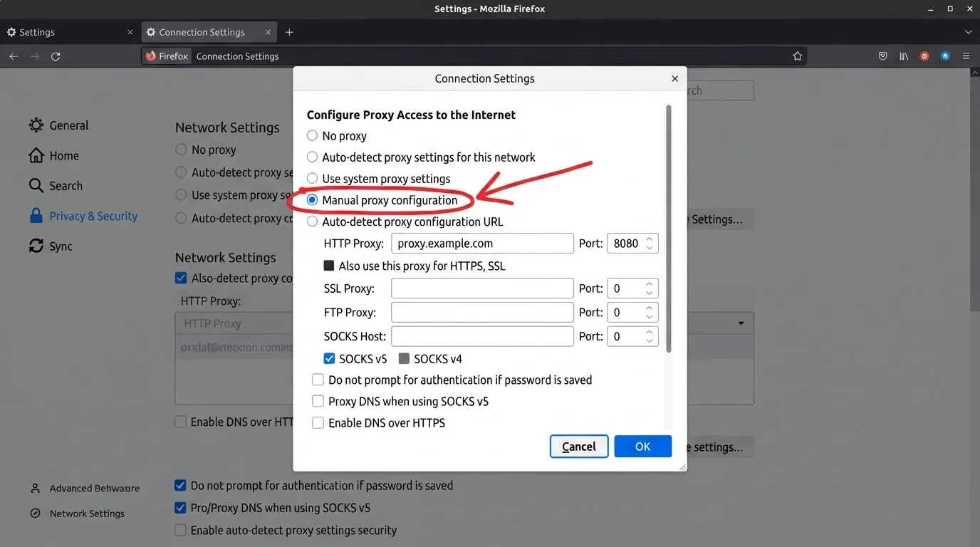This screenshot has width=980, height=547.
Task: Select Use system proxy settings in dialog
Action: pos(312,178)
